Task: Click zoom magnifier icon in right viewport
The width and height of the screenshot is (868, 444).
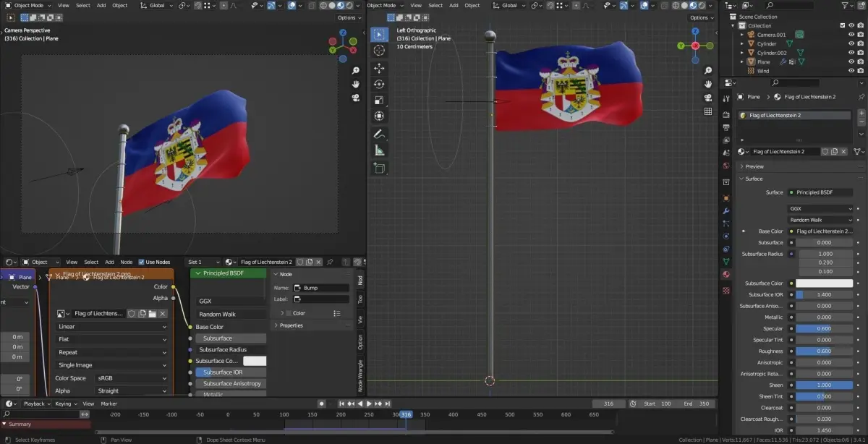Action: [708, 70]
